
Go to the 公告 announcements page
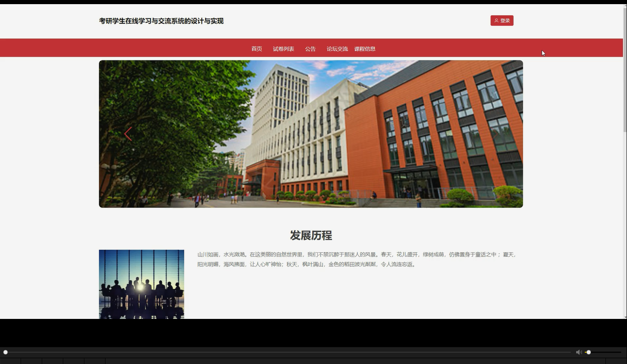[x=310, y=49]
